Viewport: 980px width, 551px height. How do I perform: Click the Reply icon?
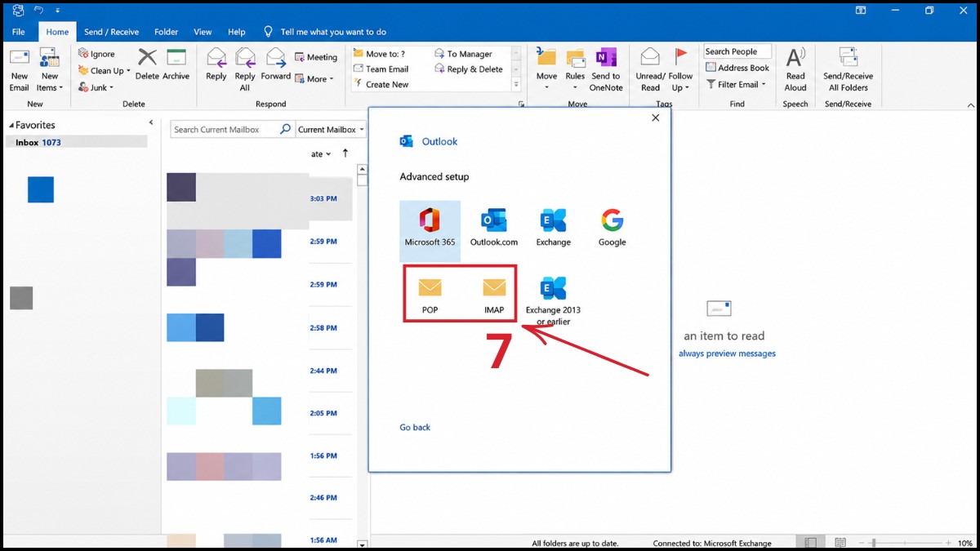pyautogui.click(x=216, y=58)
